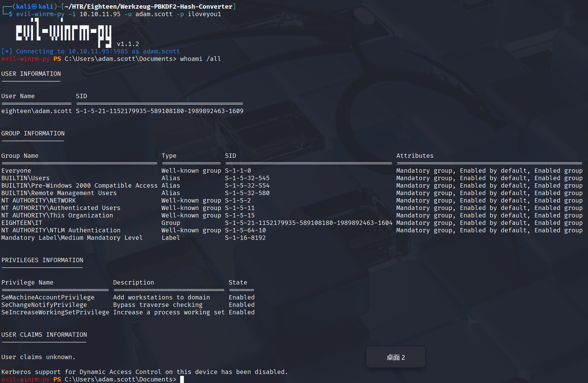The width and height of the screenshot is (588, 383).
Task: Click the EIGHTEEN\IT group name
Action: point(22,223)
